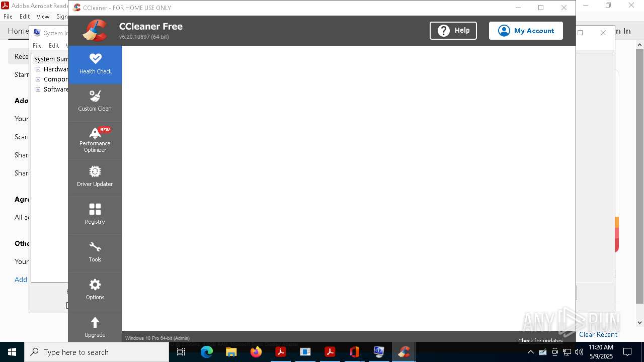Expand the Software node in System Information
The height and width of the screenshot is (362, 644).
point(38,89)
